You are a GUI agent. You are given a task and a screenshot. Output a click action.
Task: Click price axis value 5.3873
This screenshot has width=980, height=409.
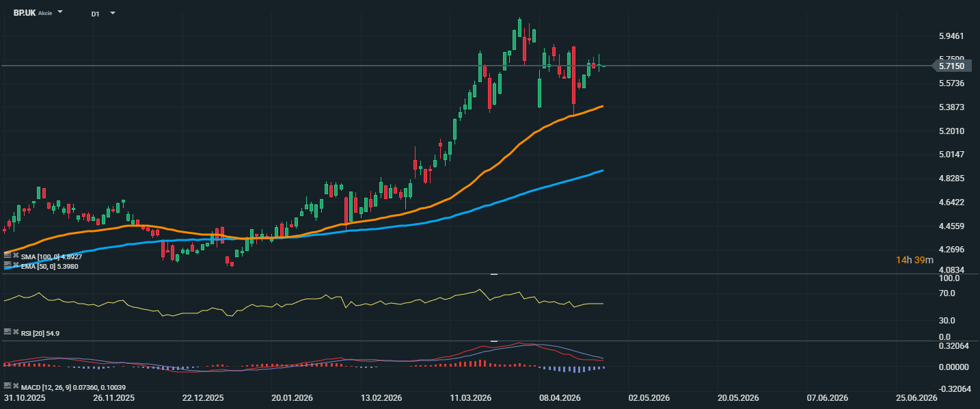coord(951,107)
